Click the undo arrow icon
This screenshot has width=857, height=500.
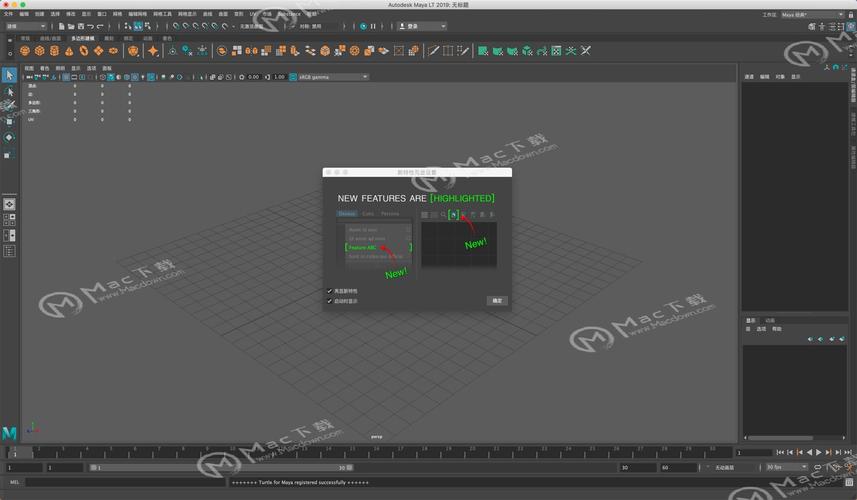91,26
